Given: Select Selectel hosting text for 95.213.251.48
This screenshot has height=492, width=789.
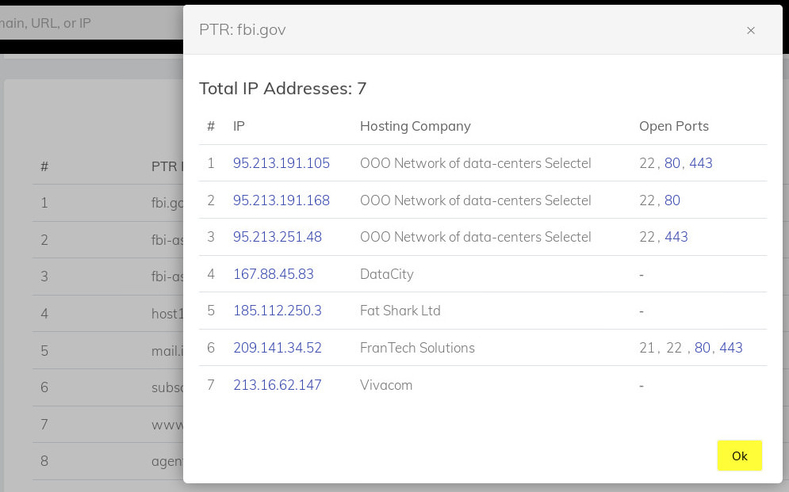Looking at the screenshot, I should [x=476, y=237].
